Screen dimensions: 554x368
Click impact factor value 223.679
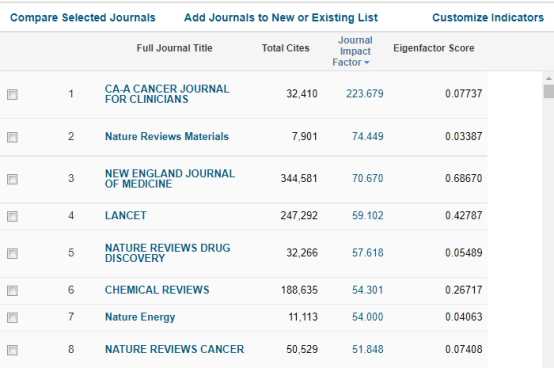click(x=365, y=94)
